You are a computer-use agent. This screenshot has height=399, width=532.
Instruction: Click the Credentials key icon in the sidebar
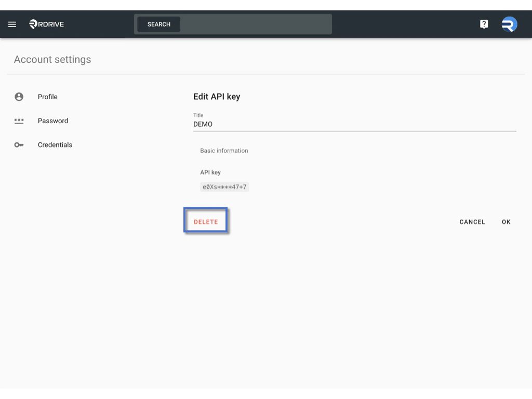tap(19, 144)
